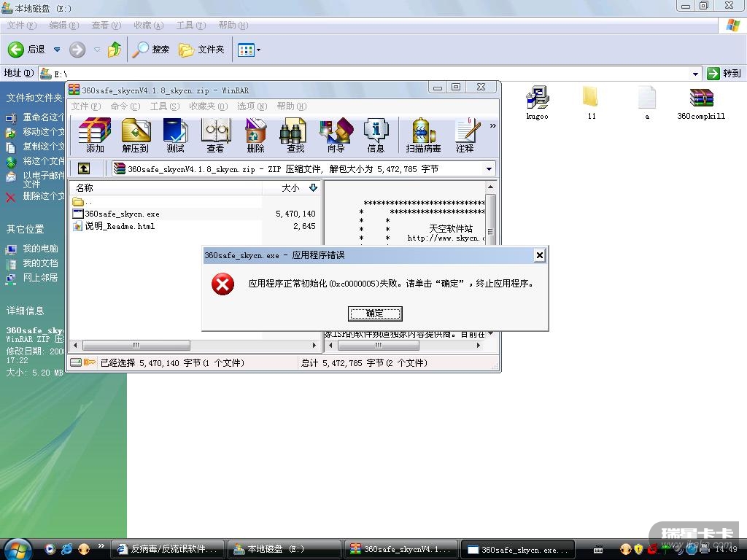Switch to 反病毒/反流氓软件 taskbar button
Viewport: 747px width, 560px height.
(168, 549)
